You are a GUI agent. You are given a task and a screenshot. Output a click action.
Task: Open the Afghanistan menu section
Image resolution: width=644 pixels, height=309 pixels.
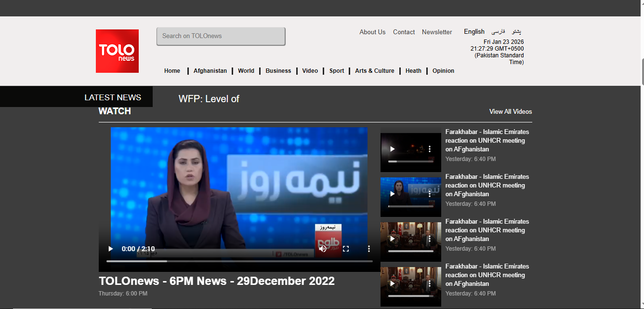210,71
